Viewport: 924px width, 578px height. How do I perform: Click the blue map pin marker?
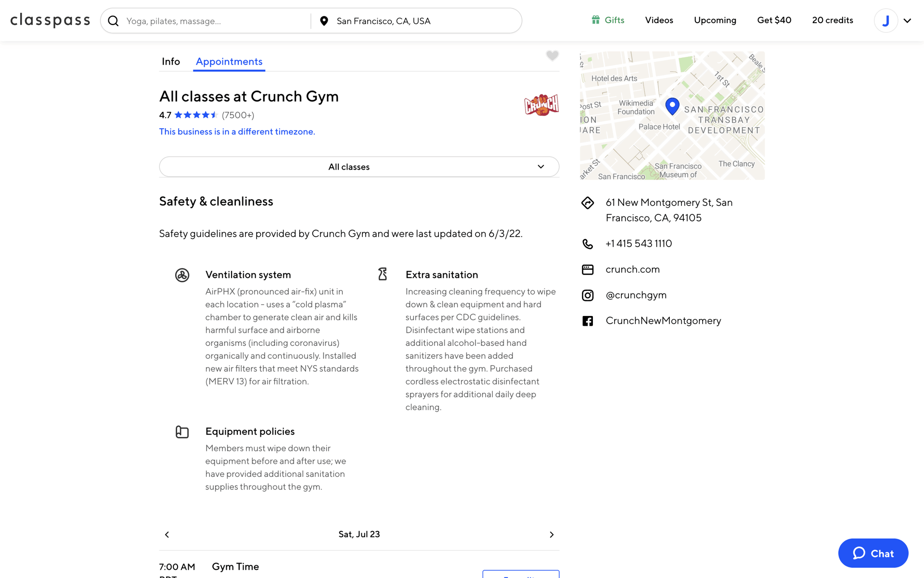click(x=672, y=106)
